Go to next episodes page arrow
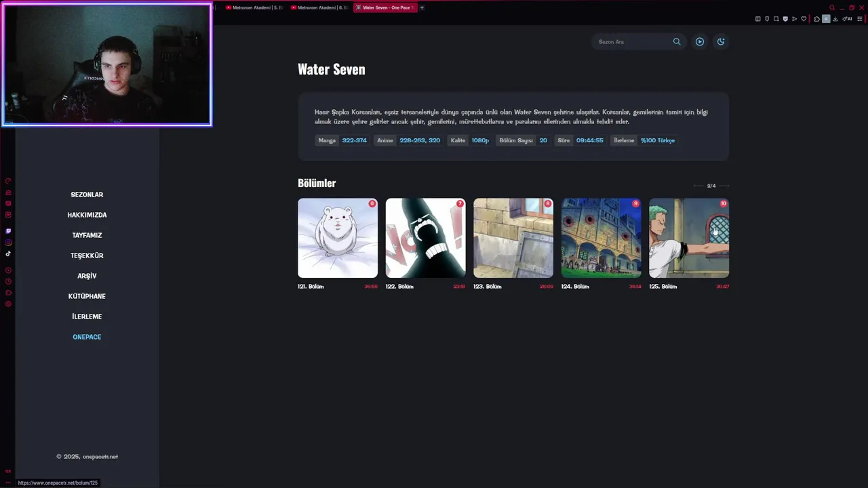Screen dimensions: 868x488 pyautogui.click(x=724, y=186)
